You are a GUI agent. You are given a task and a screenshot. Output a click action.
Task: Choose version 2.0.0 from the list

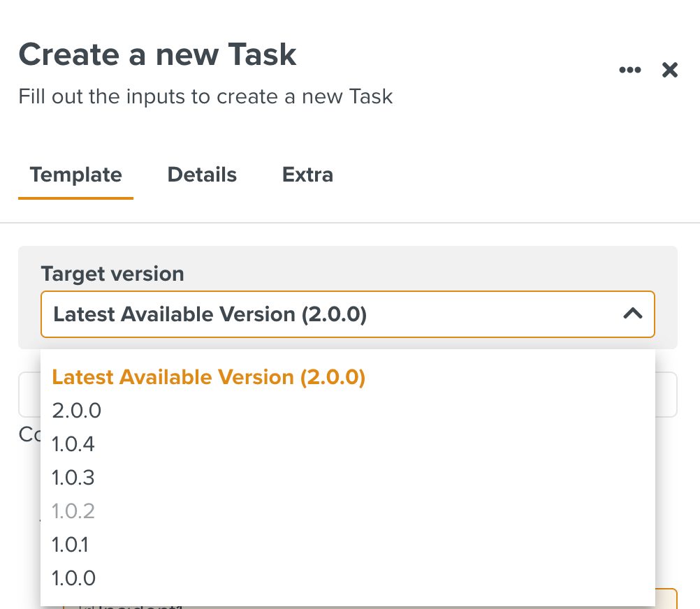tap(77, 411)
